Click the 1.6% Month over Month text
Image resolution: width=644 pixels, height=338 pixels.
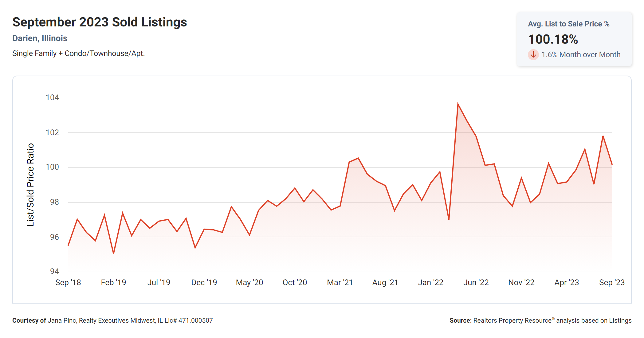tap(581, 55)
